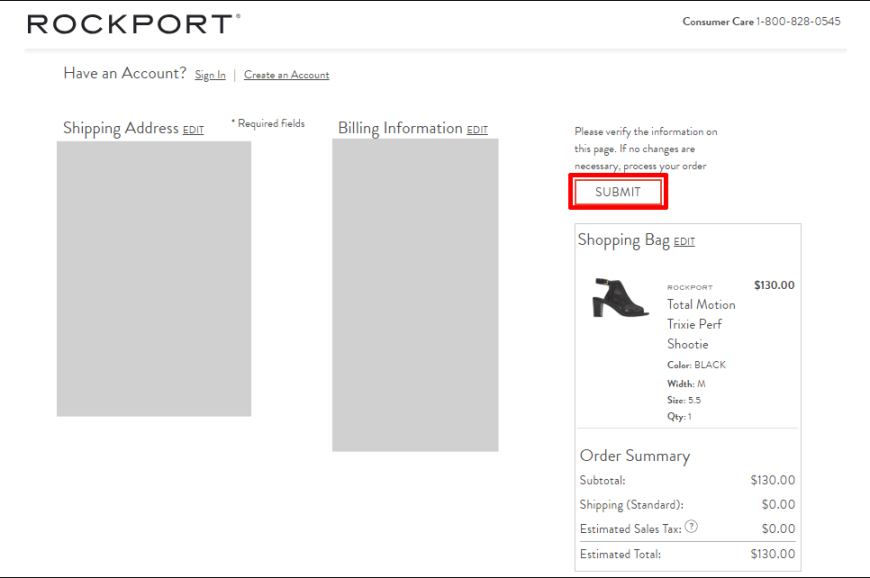Click the Order Summary heading
This screenshot has height=578, width=870.
[x=635, y=456]
